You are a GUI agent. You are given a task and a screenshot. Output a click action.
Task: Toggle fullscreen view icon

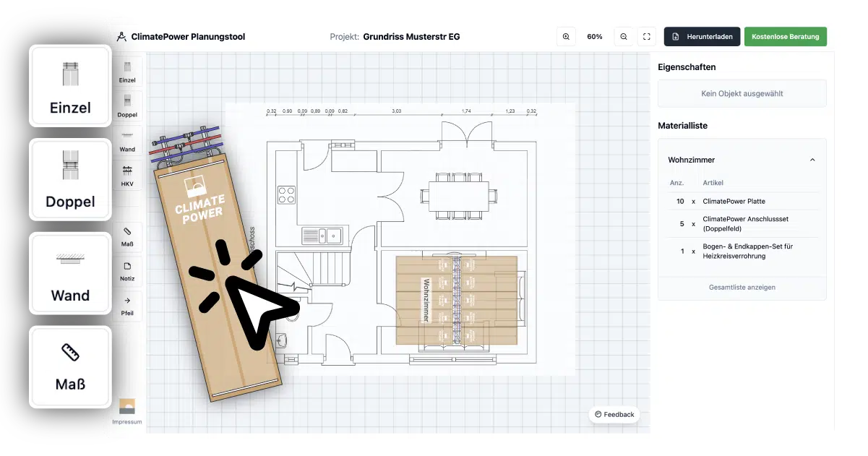pyautogui.click(x=647, y=37)
